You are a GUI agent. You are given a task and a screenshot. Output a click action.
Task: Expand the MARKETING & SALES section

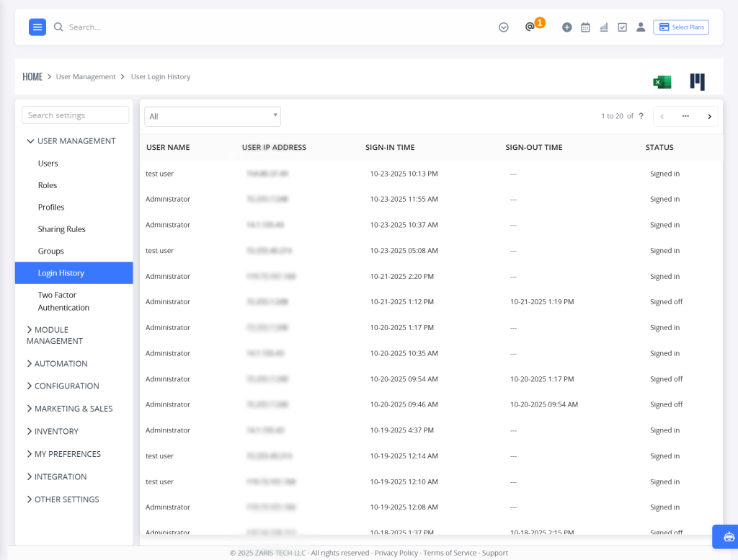click(x=70, y=409)
